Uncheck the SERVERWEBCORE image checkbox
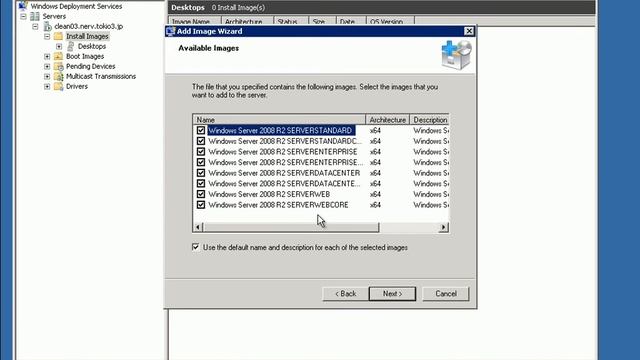This screenshot has width=640, height=360. click(201, 204)
